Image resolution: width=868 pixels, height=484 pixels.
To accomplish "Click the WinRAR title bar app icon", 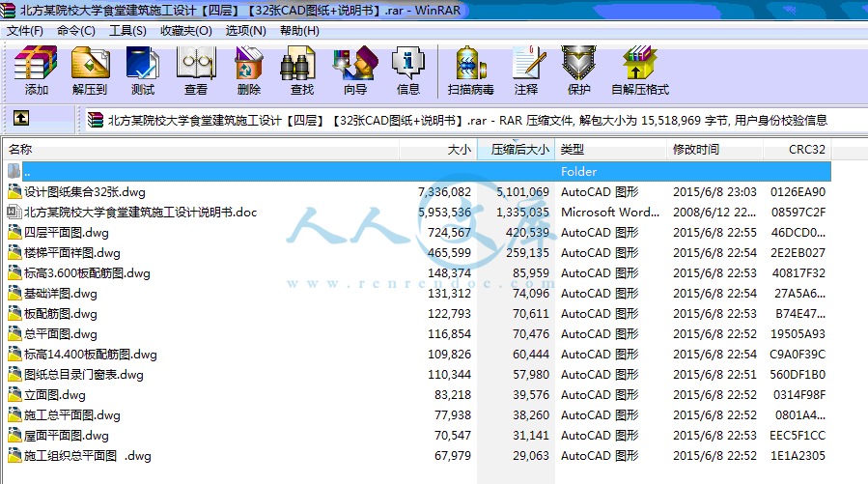I will [8, 10].
